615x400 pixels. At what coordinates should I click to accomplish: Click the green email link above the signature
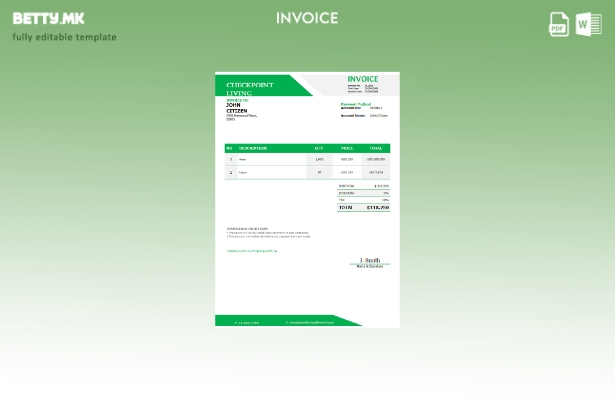[252, 251]
